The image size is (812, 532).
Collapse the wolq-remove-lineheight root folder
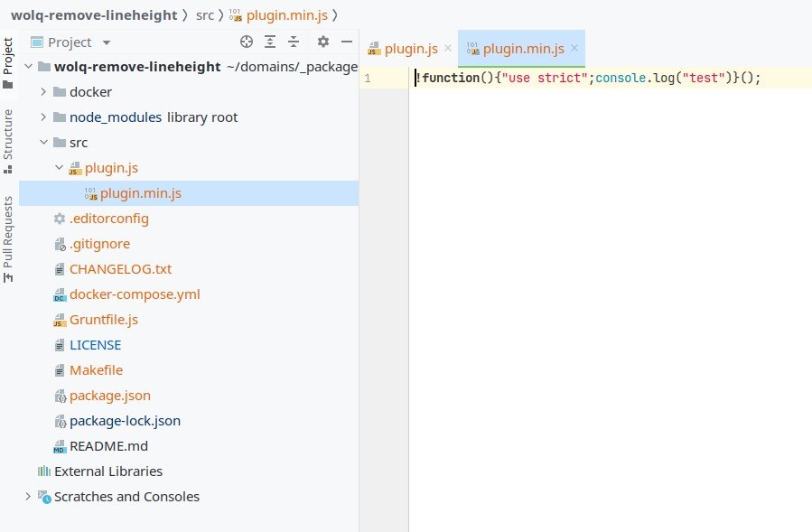(x=29, y=66)
